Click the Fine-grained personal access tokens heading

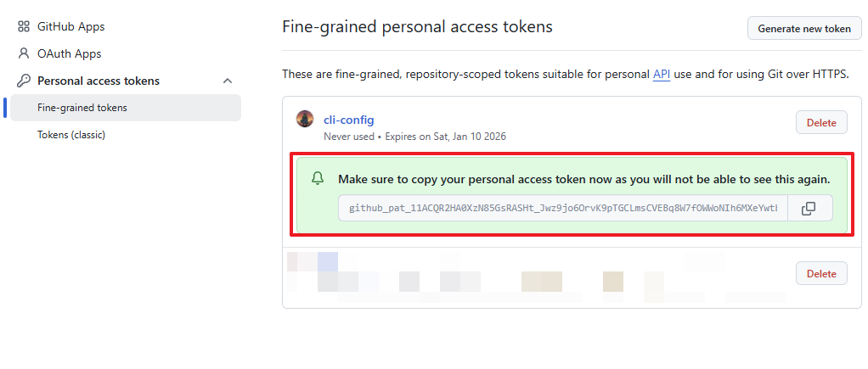tap(417, 26)
